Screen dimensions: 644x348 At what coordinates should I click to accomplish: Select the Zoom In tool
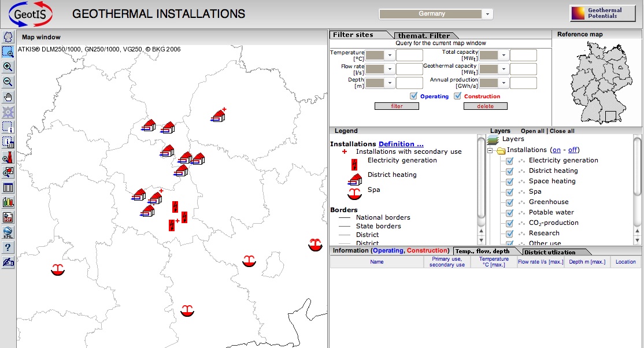click(8, 66)
